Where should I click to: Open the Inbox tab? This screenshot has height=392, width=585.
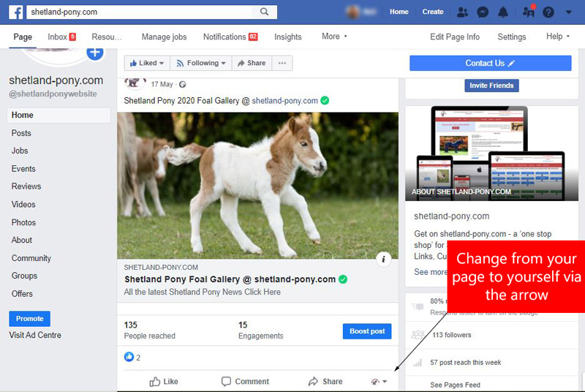click(x=61, y=37)
